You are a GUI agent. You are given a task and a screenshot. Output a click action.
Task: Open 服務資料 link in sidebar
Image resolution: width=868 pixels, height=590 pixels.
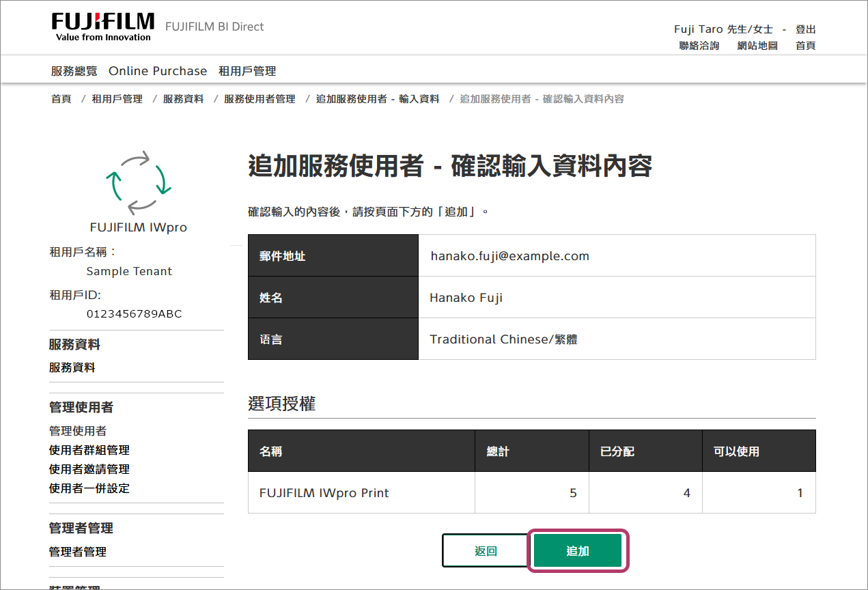click(x=72, y=367)
